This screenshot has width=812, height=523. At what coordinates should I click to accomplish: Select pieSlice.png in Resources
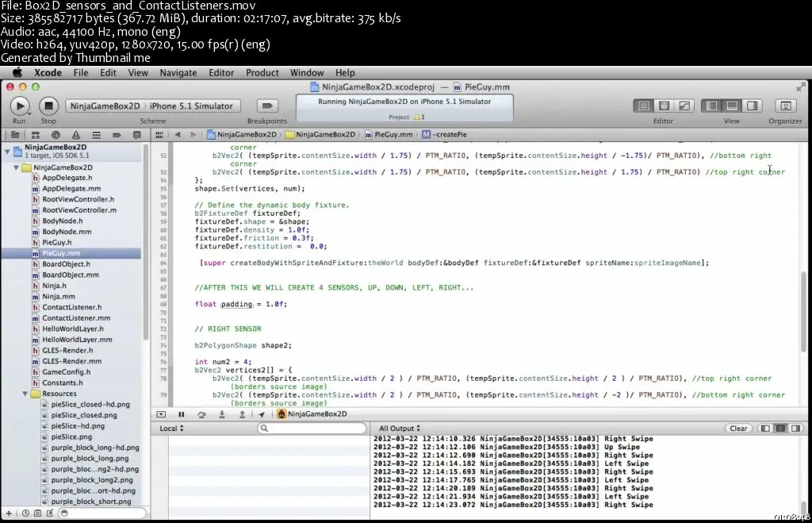tap(71, 437)
